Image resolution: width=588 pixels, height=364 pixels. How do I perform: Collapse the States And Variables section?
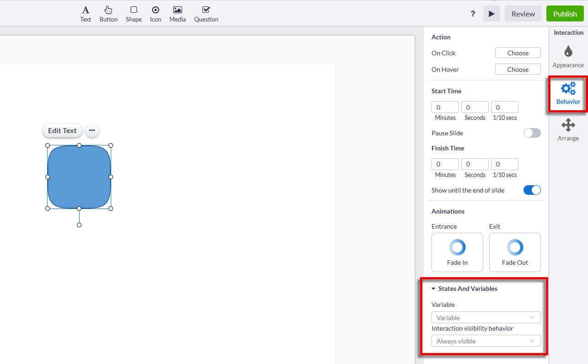[464, 289]
